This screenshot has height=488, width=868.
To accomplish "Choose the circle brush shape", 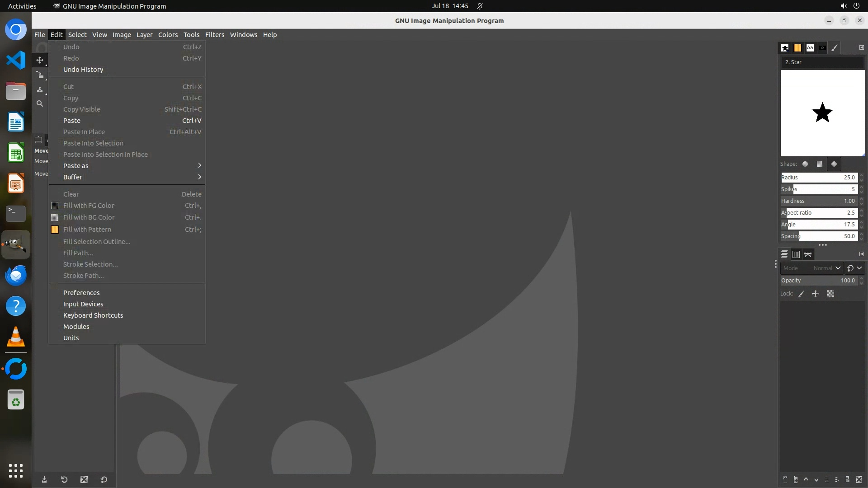I will (805, 164).
